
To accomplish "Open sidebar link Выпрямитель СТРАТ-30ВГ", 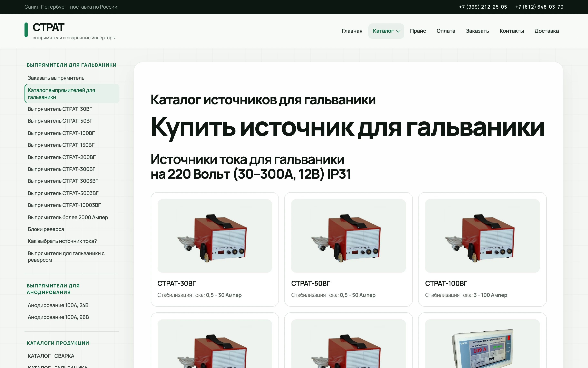I will click(72, 109).
